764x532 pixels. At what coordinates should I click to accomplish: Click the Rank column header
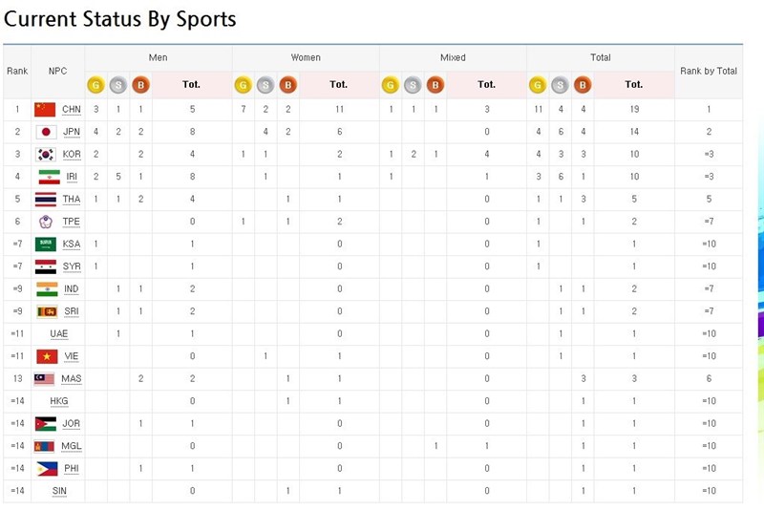tap(17, 72)
